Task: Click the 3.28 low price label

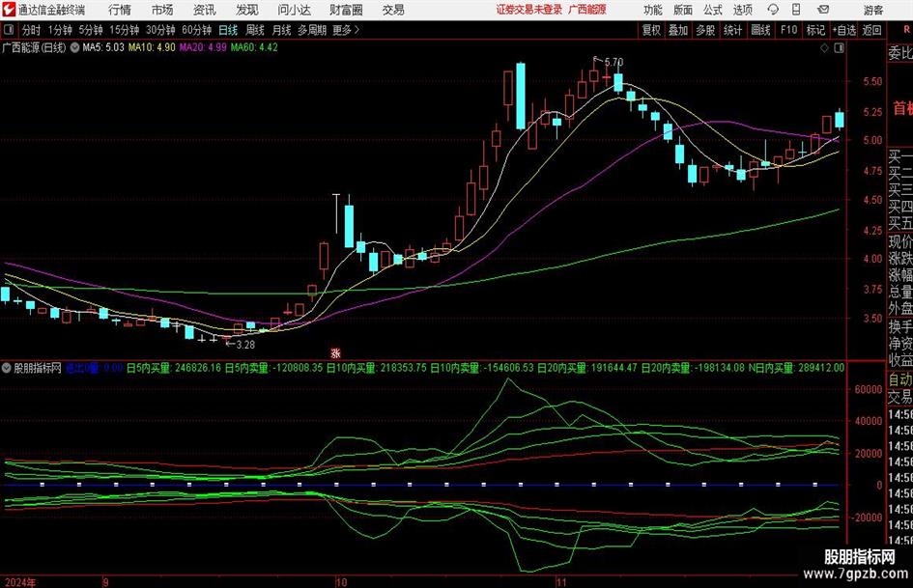Action: [x=245, y=344]
